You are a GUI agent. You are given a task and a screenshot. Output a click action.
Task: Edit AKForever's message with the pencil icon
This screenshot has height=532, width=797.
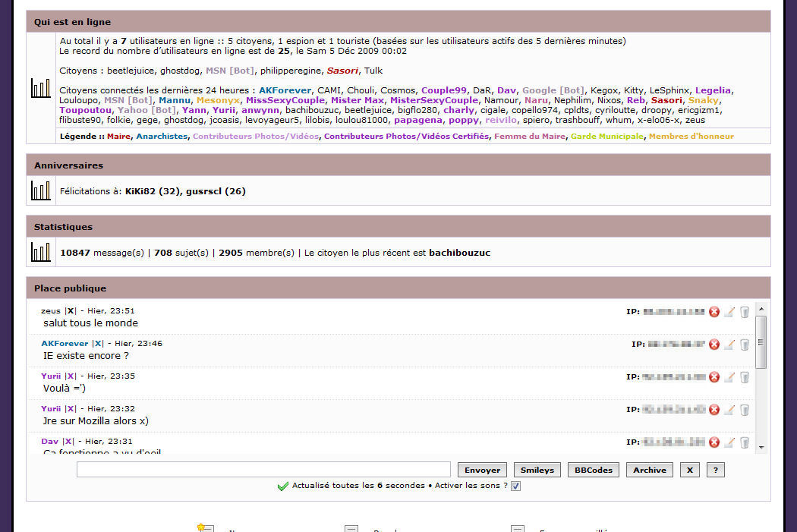click(x=729, y=345)
